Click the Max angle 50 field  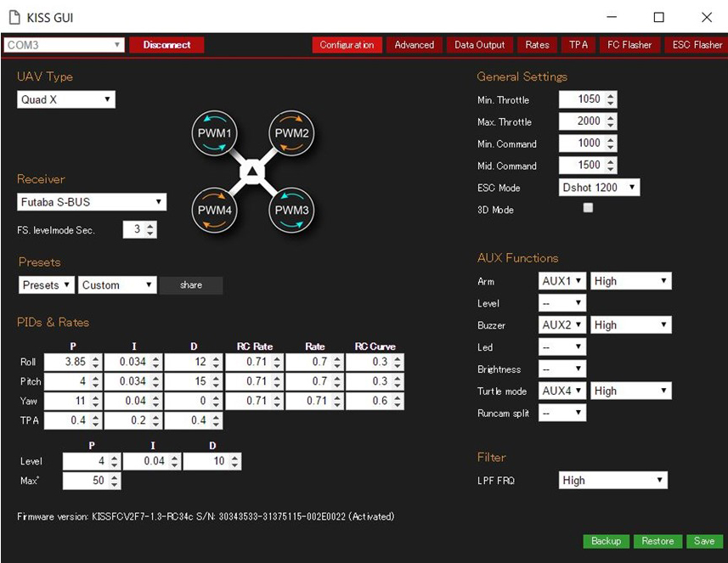point(92,481)
